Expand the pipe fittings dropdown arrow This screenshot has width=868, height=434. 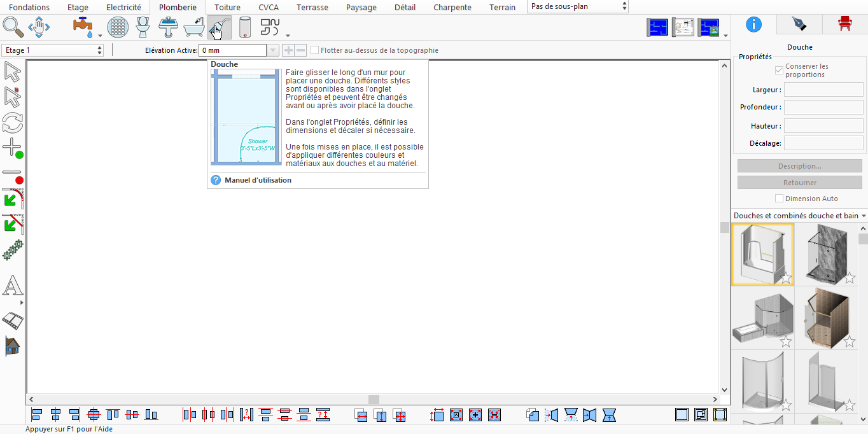tap(288, 36)
